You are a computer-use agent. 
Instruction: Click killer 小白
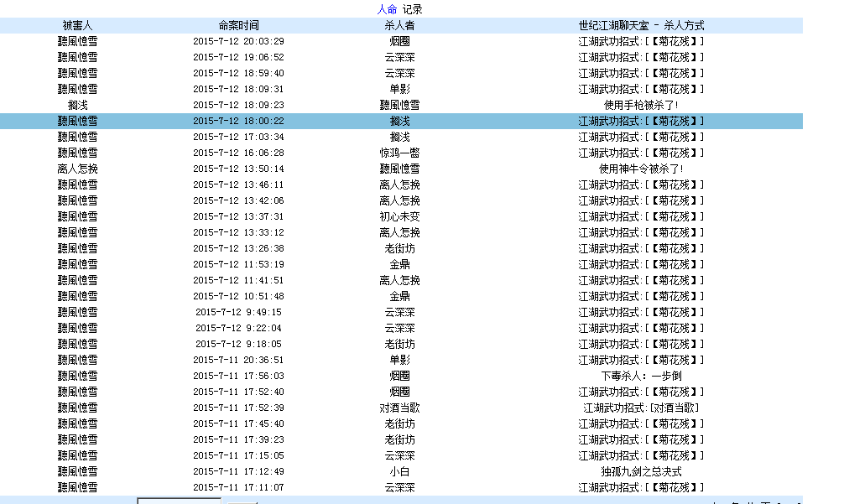(x=399, y=472)
